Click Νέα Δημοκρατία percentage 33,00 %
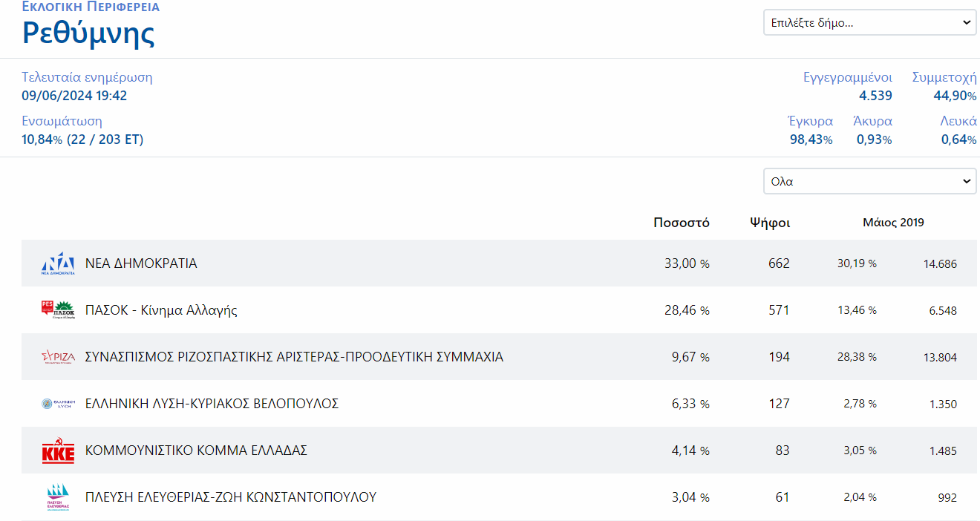The height and width of the screenshot is (521, 980). click(687, 263)
